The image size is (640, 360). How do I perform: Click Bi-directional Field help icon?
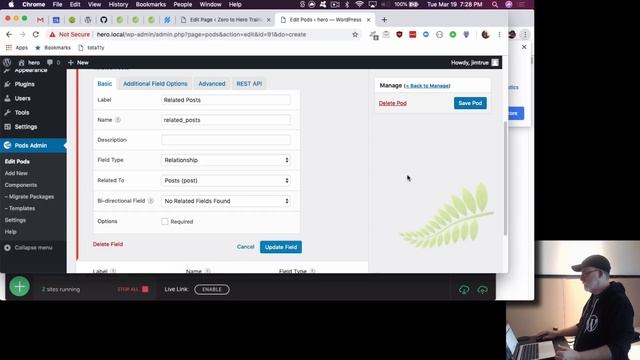pos(151,201)
